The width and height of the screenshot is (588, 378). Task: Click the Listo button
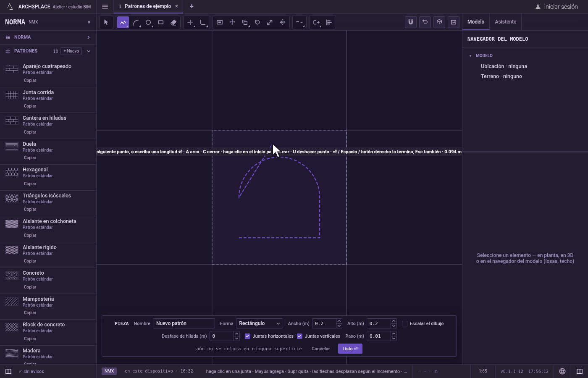[350, 349]
